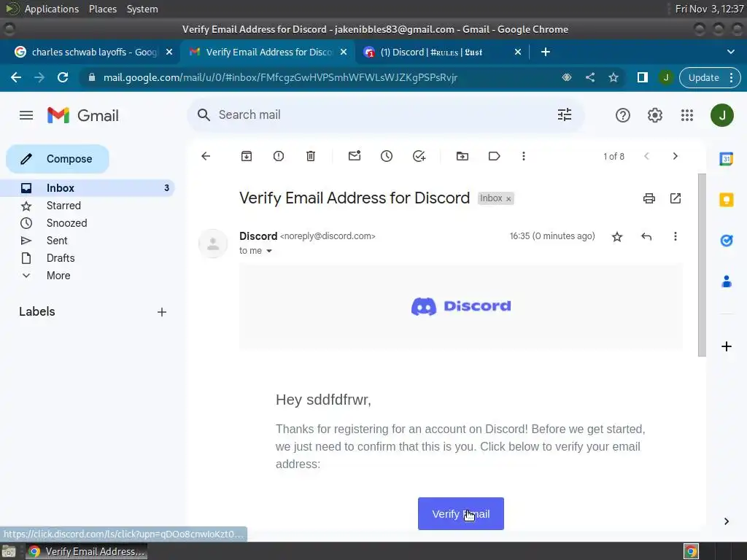747x560 pixels.
Task: Click the search magnifier icon
Action: click(x=204, y=114)
